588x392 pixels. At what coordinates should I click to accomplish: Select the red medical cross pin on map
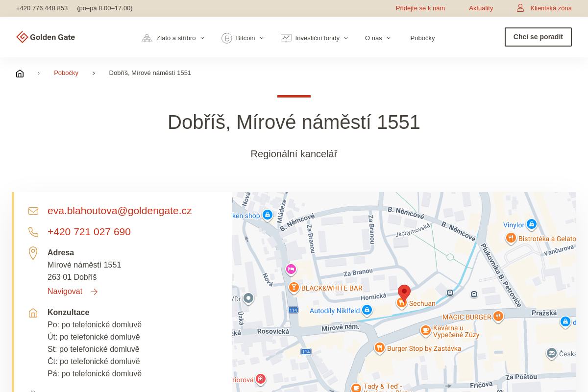pyautogui.click(x=261, y=379)
